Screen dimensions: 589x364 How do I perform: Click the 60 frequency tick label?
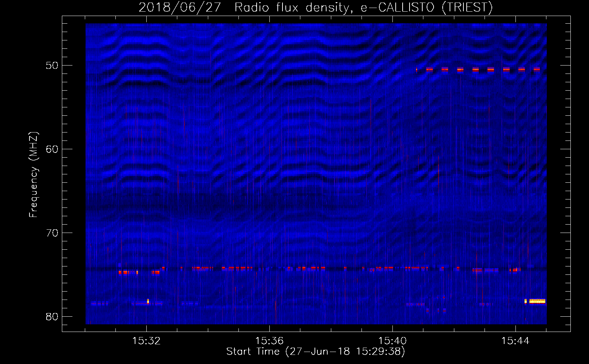pyautogui.click(x=52, y=149)
